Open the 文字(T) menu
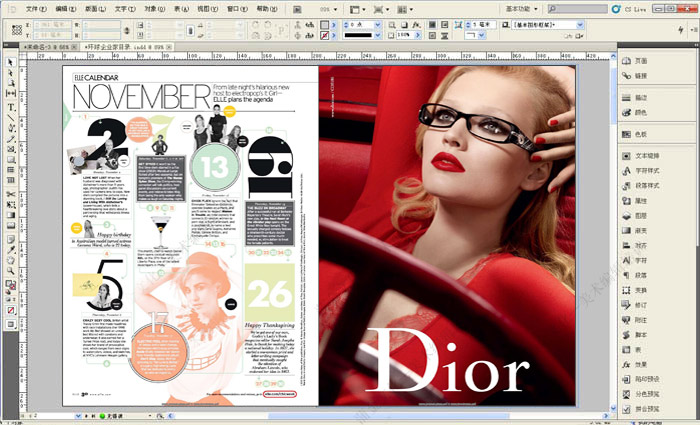 coord(125,9)
